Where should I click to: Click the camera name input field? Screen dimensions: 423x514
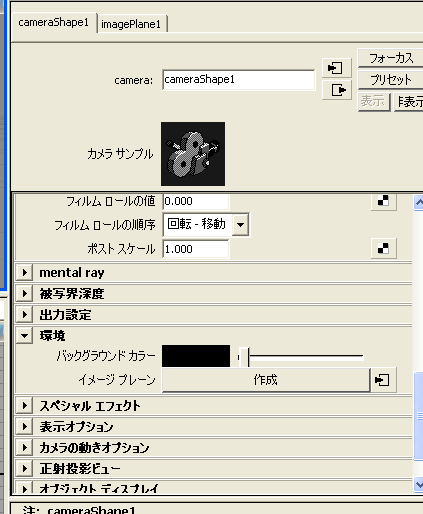click(x=239, y=80)
